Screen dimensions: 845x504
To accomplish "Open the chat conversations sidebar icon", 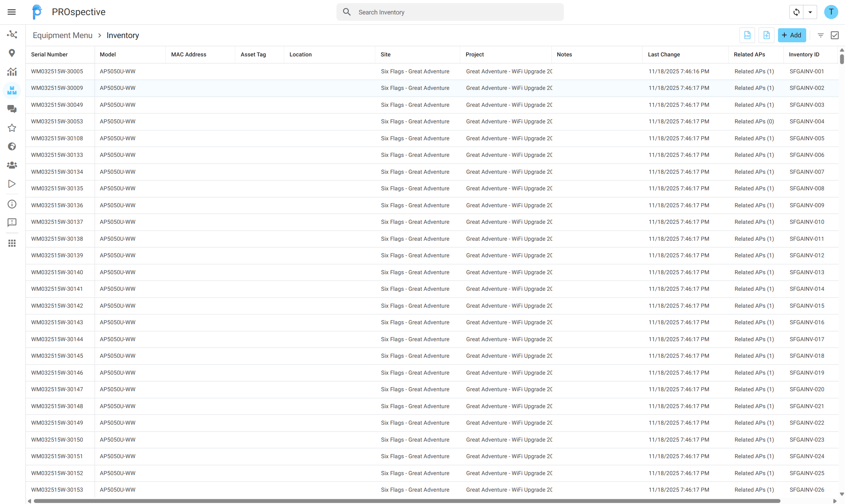I will tap(12, 109).
